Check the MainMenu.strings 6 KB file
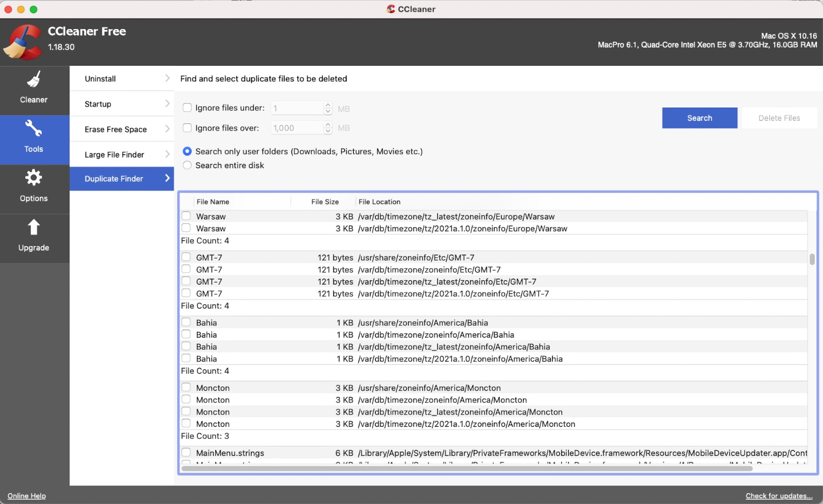Image resolution: width=823 pixels, height=504 pixels. [x=186, y=453]
